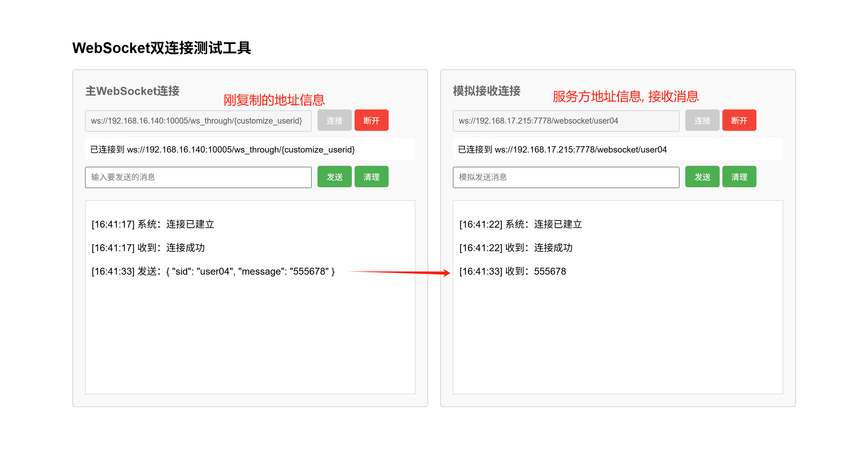The height and width of the screenshot is (461, 868).
Task: Click 连接 button in the receiving connection panel
Action: 702,120
